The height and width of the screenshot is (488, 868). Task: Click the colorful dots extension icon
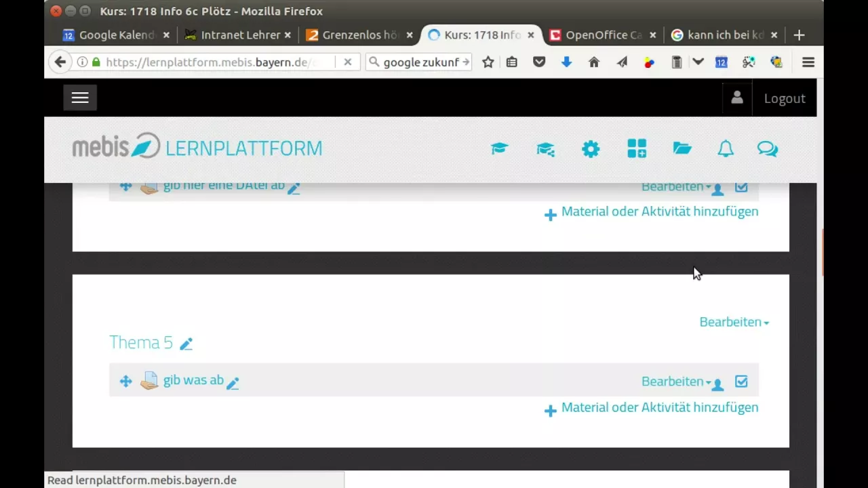tap(649, 62)
